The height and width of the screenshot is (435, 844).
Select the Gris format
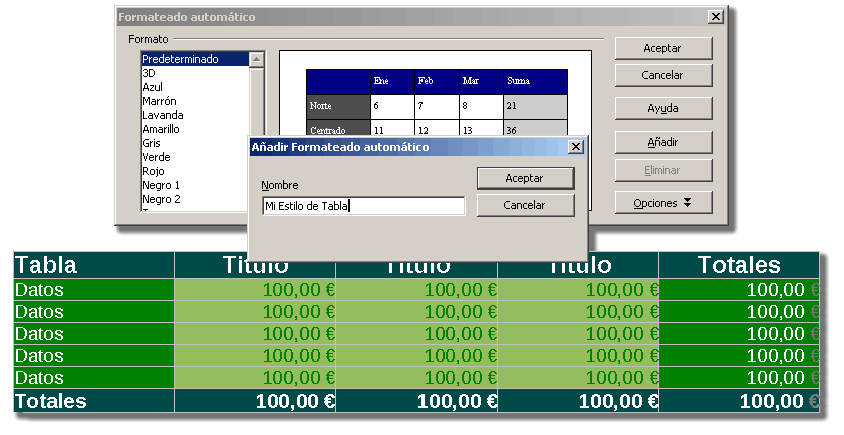[x=195, y=143]
